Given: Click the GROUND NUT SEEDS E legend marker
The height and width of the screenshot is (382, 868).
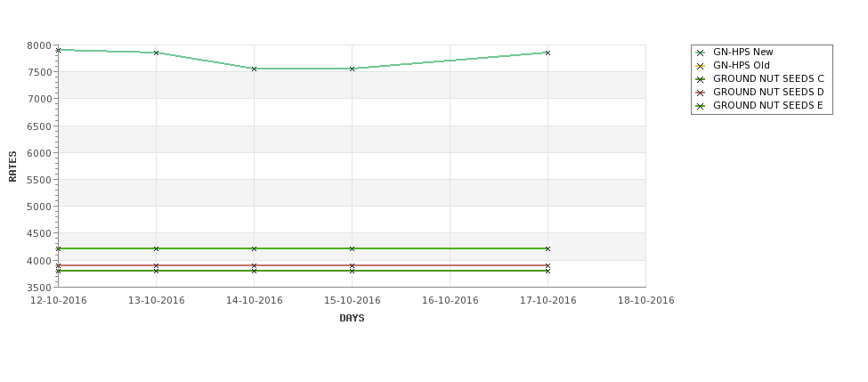Looking at the screenshot, I should pos(701,106).
